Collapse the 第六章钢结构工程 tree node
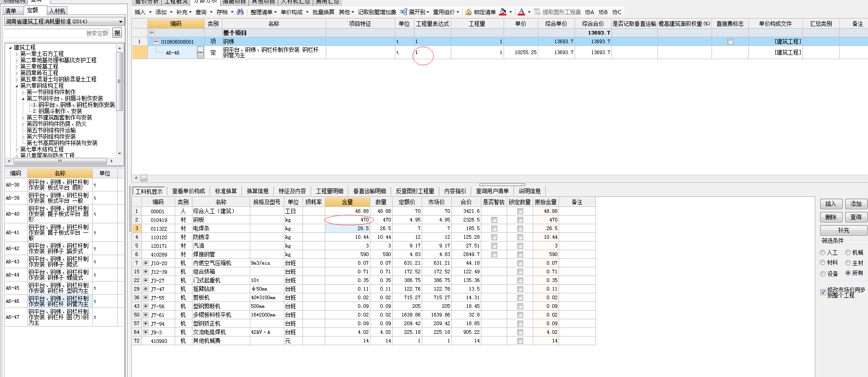The image size is (868, 377). pyautogui.click(x=17, y=86)
